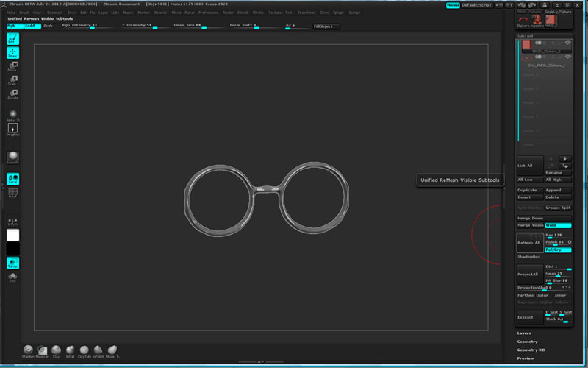Select the Inflat brush
Screen dimensions: 588x368
click(x=70, y=352)
